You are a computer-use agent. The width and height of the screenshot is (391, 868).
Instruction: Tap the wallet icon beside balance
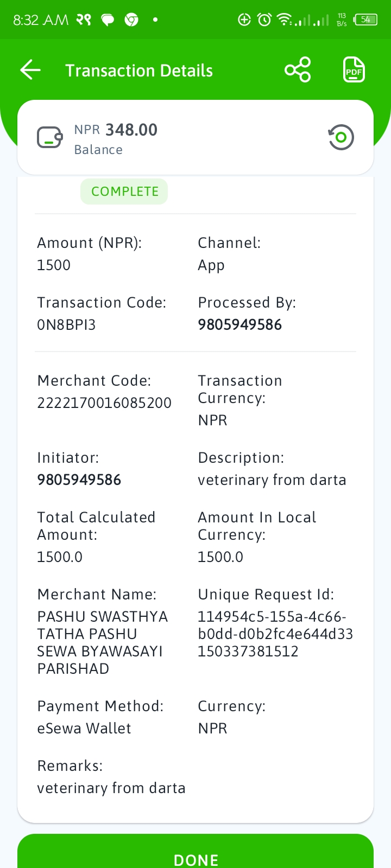click(x=50, y=137)
